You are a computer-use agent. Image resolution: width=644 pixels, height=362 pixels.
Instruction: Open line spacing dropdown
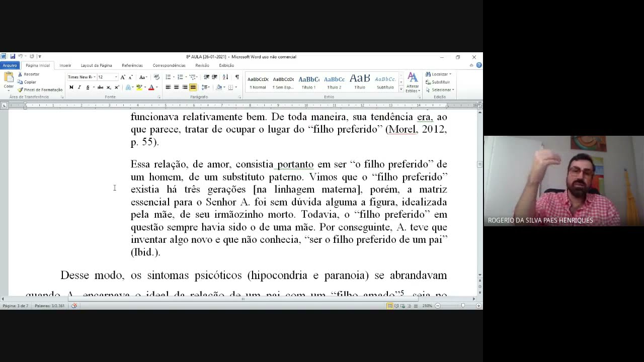205,87
